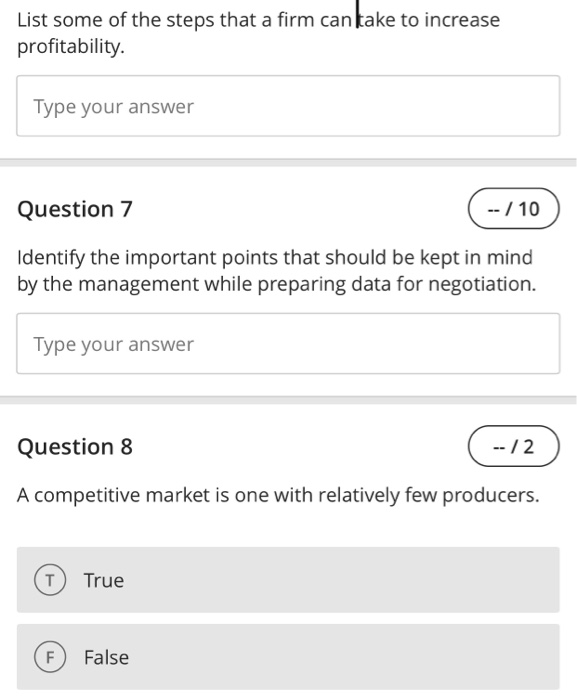577x700 pixels.
Task: Click the word 'negotiation.' in Question 7
Action: click(482, 284)
